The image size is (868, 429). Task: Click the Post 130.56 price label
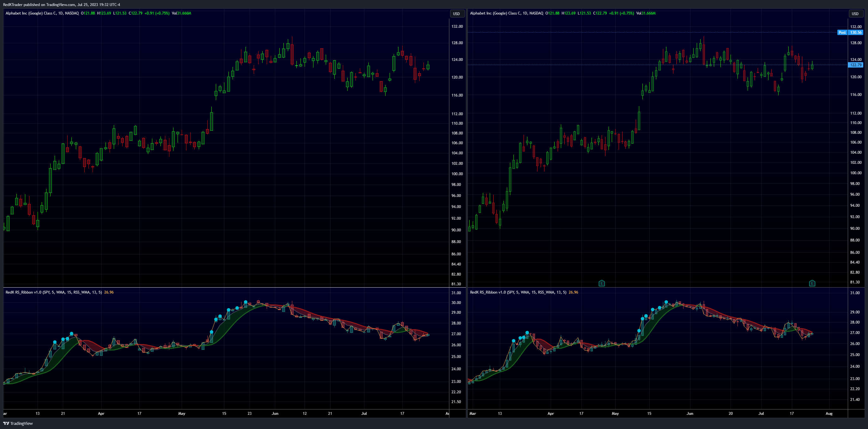point(850,32)
